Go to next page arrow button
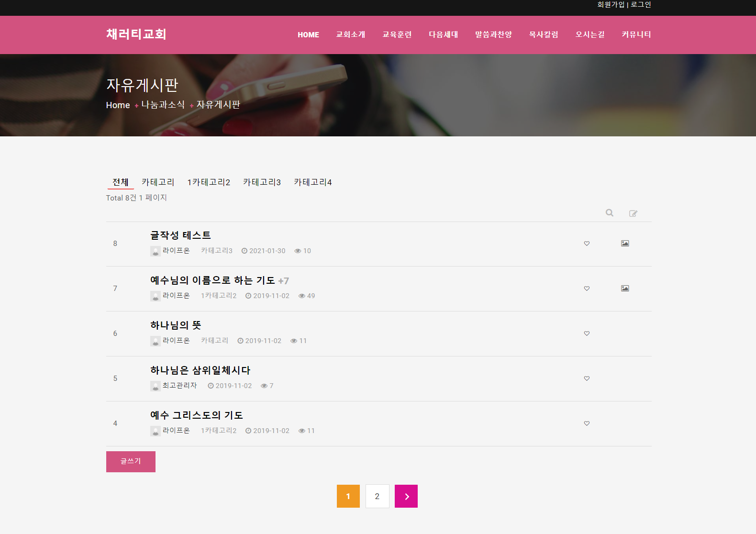Viewport: 756px width, 534px height. (x=406, y=496)
